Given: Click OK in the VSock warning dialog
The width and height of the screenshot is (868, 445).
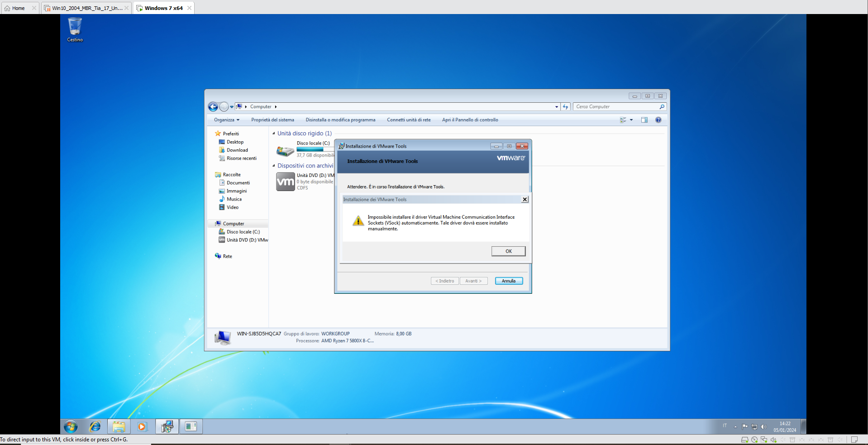Looking at the screenshot, I should pos(508,251).
